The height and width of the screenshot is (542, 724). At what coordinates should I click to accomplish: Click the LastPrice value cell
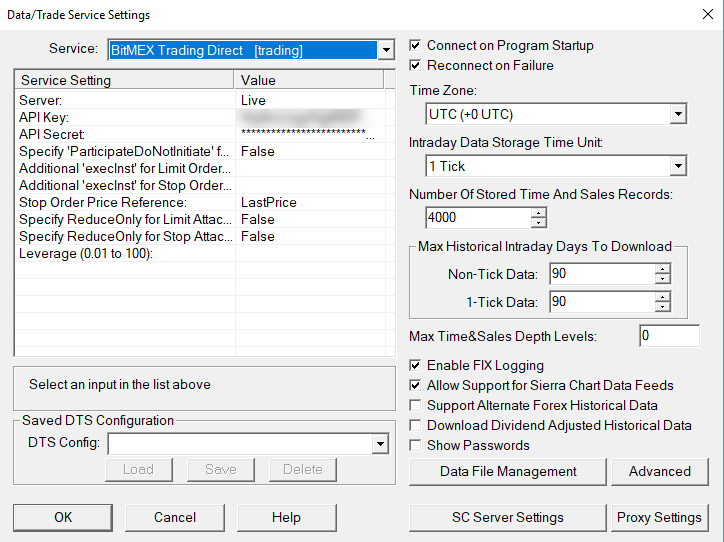point(269,202)
